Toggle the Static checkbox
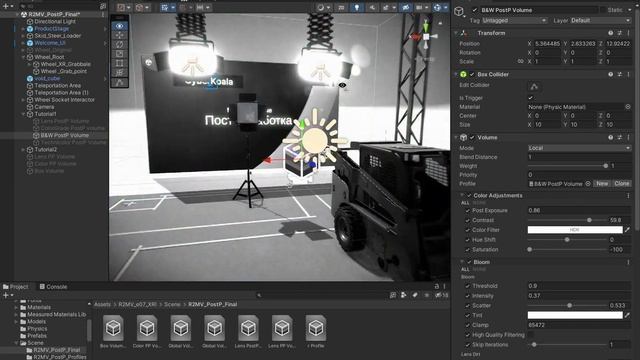640x360 pixels. [603, 10]
